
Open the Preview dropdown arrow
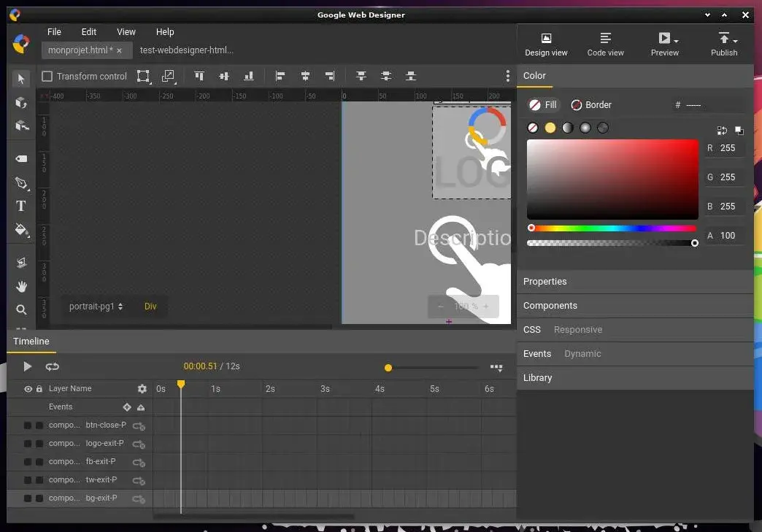point(676,41)
